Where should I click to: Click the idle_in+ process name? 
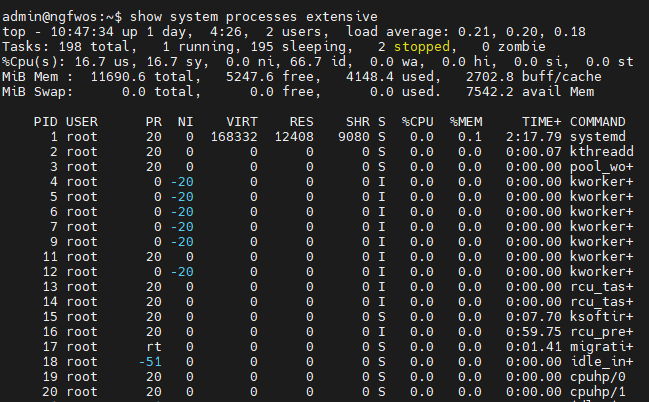coord(602,360)
